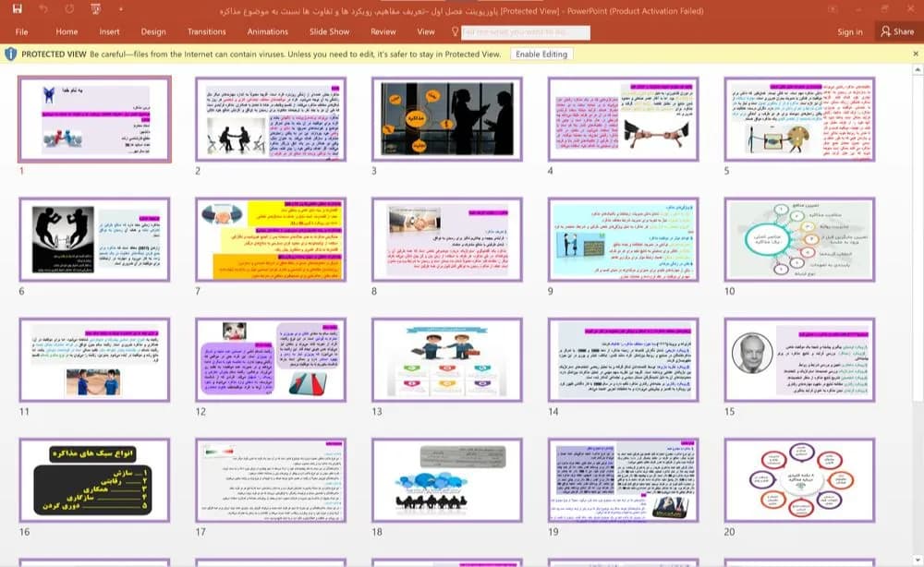Select slide 5 with the painter's palette image
This screenshot has width=924, height=567.
click(x=799, y=119)
